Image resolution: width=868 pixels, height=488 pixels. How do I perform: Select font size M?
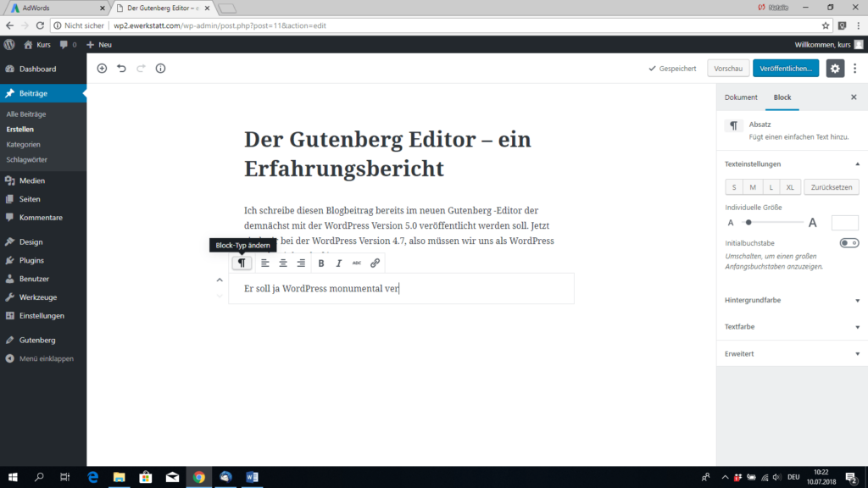click(x=753, y=187)
